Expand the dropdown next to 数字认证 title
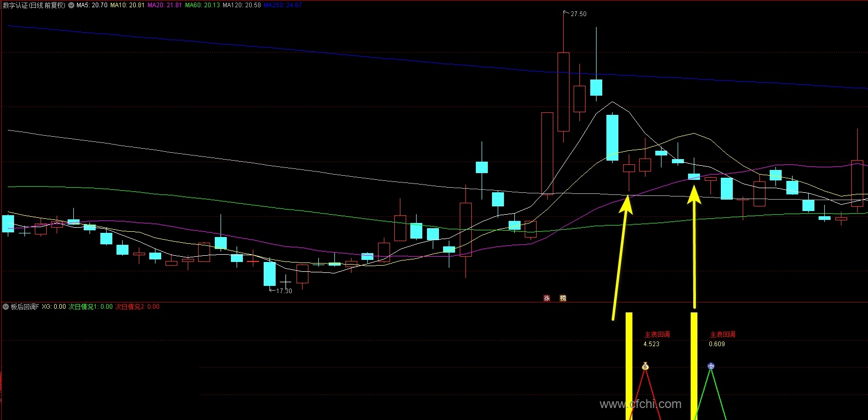 [x=71, y=5]
